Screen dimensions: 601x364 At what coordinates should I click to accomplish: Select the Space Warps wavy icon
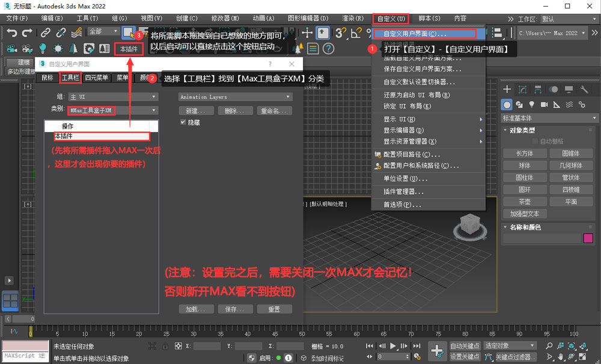[569, 105]
